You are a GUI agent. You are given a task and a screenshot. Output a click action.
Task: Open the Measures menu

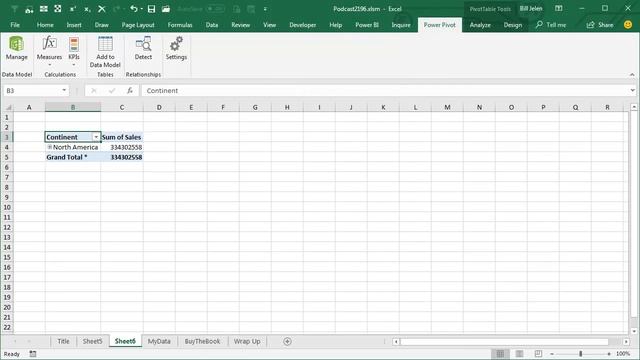[x=49, y=51]
